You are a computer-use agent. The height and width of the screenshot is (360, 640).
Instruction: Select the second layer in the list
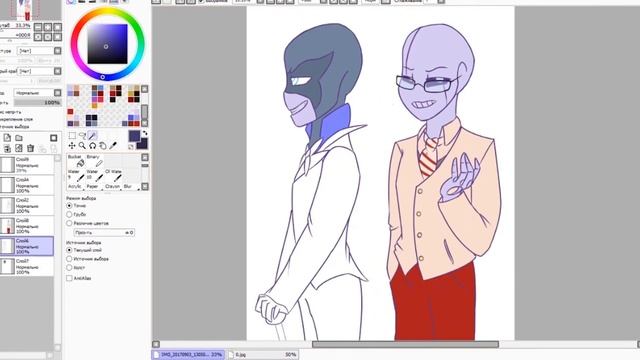point(27,185)
